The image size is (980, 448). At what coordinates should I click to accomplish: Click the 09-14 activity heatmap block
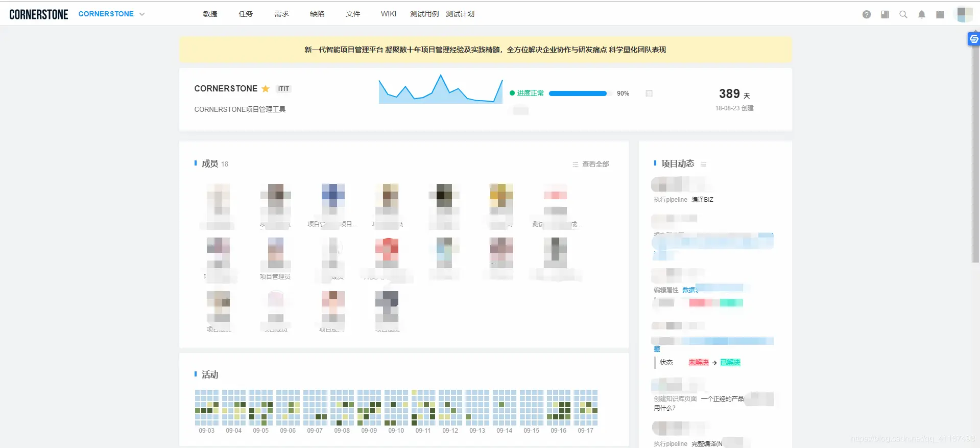pos(505,408)
